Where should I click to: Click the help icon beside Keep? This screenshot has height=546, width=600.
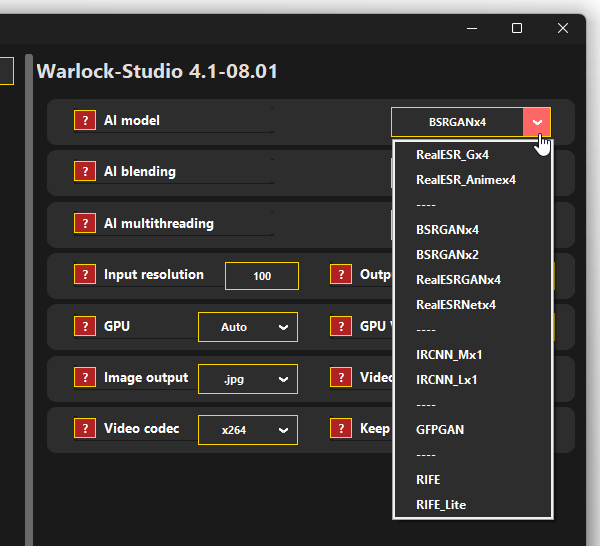coord(341,429)
